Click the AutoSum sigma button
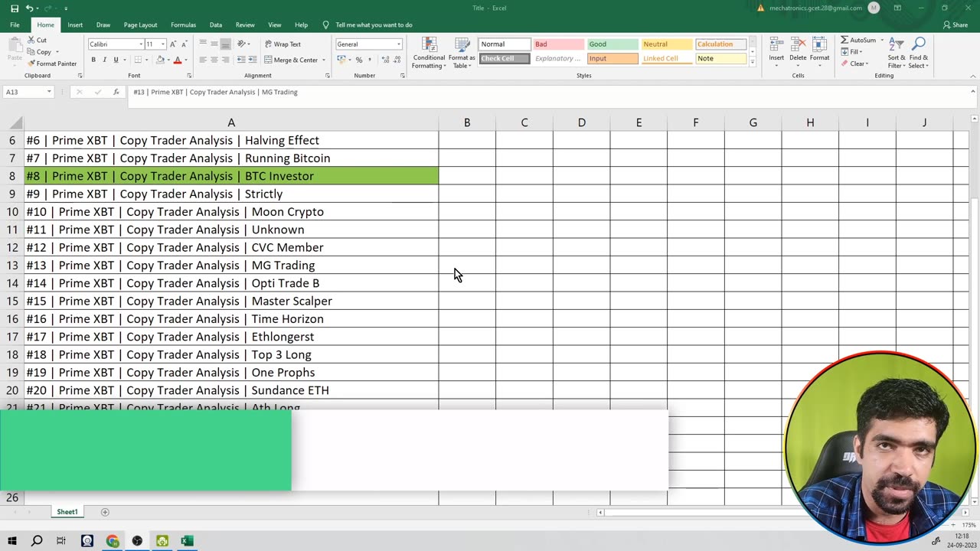Screen dimensions: 980x551 coord(858,40)
